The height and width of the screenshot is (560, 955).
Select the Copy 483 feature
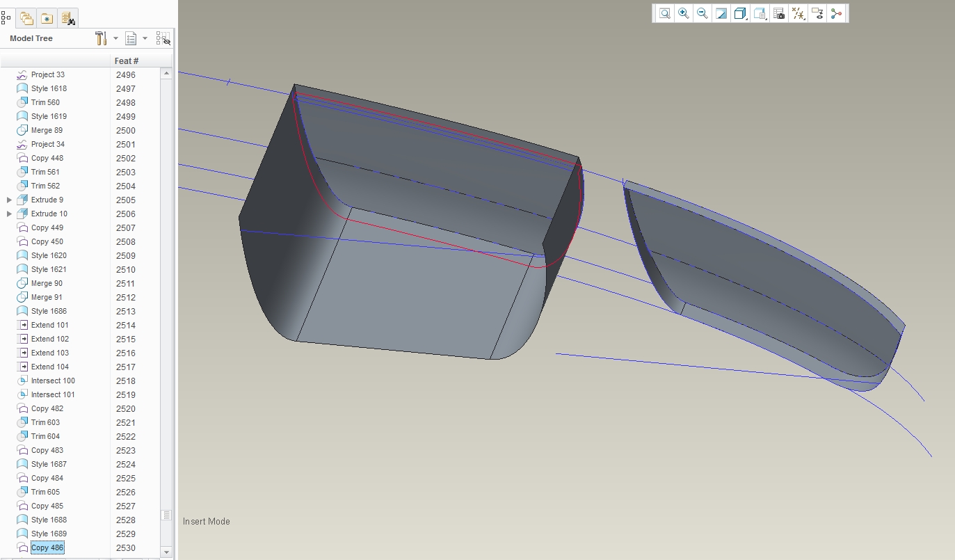coord(47,450)
